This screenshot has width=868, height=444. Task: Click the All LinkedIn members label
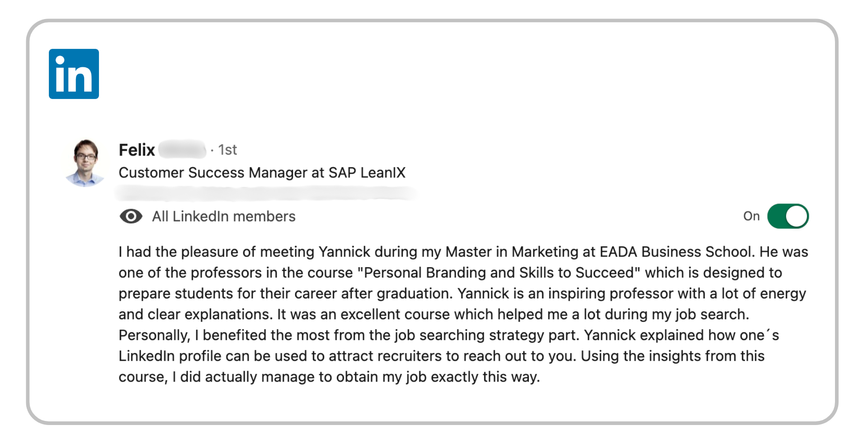pyautogui.click(x=223, y=217)
